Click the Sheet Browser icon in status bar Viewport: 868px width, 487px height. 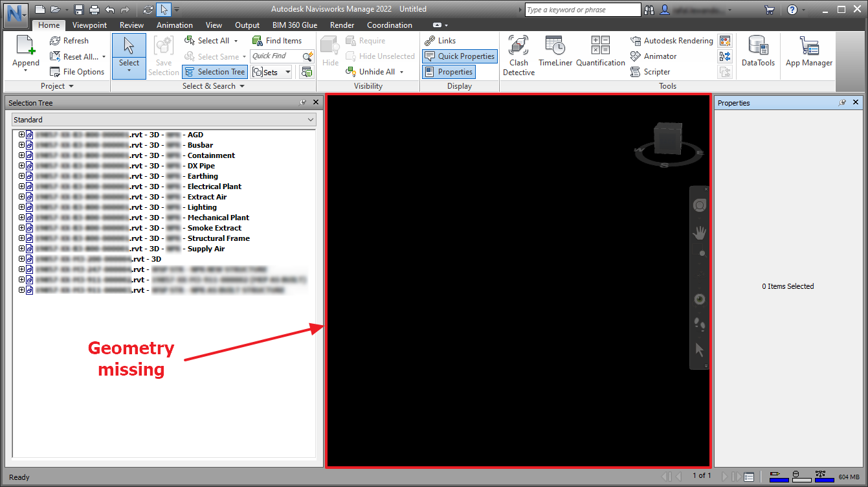click(x=749, y=477)
